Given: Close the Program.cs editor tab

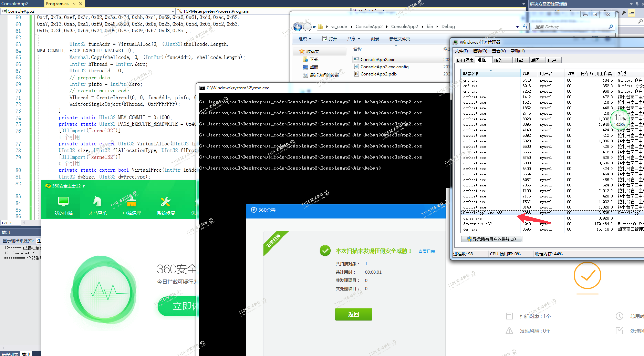Looking at the screenshot, I should coord(81,4).
